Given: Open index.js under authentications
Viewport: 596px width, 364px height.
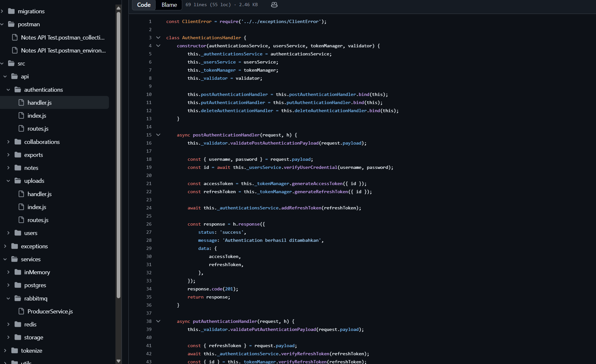Looking at the screenshot, I should coord(37,116).
